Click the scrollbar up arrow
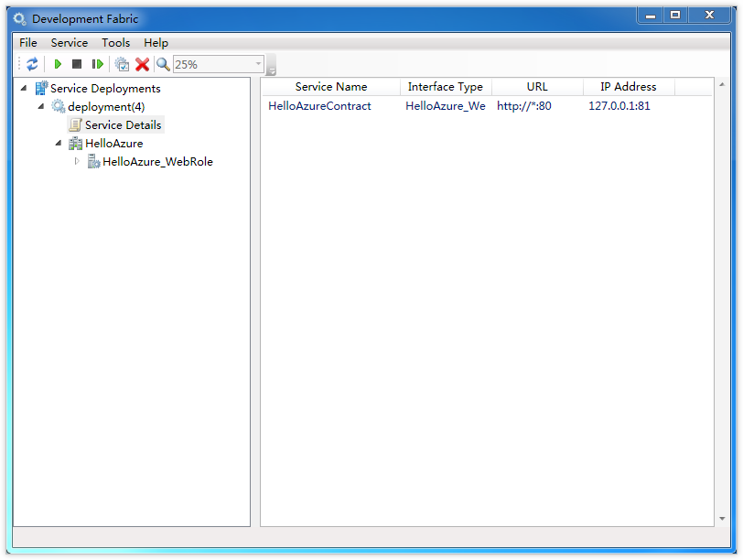The height and width of the screenshot is (560, 743). coord(722,84)
